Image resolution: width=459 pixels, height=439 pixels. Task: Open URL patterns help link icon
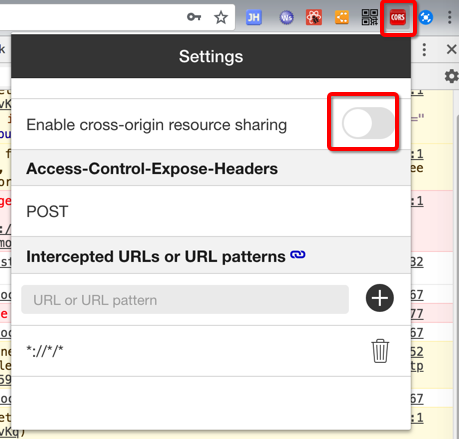point(298,255)
